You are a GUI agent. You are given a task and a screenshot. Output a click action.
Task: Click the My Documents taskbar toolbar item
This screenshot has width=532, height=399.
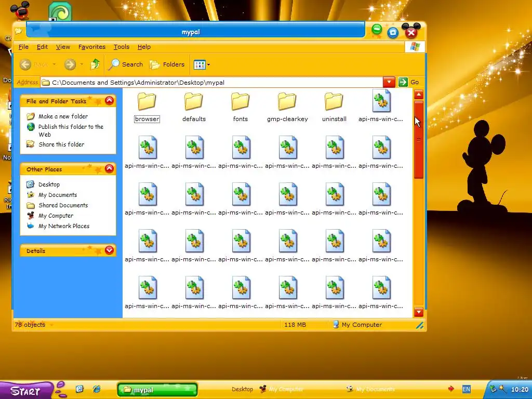[x=370, y=389]
